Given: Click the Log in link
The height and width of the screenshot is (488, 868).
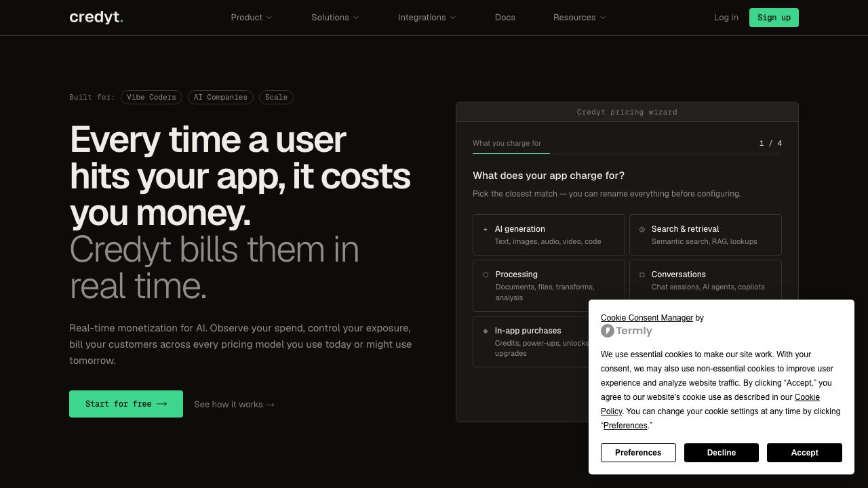Looking at the screenshot, I should click(x=726, y=18).
